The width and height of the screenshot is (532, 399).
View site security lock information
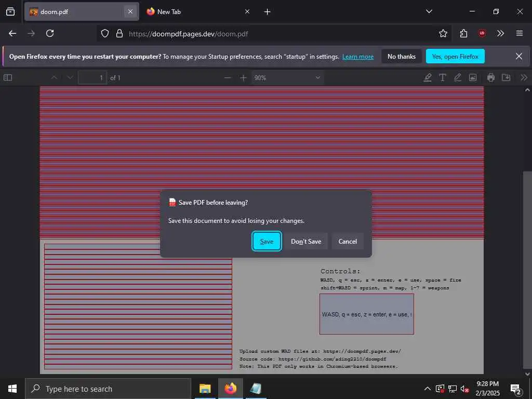pyautogui.click(x=119, y=34)
